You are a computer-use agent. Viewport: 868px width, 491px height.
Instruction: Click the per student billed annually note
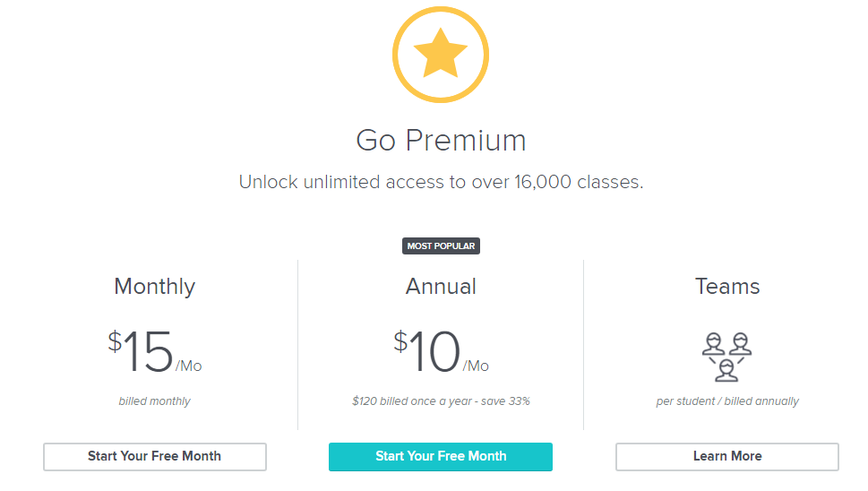click(x=727, y=401)
